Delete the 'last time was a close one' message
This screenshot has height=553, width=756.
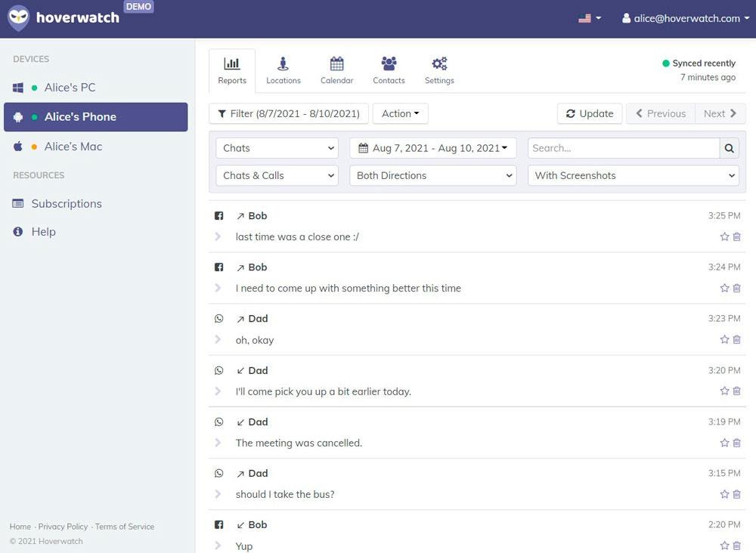pos(736,236)
